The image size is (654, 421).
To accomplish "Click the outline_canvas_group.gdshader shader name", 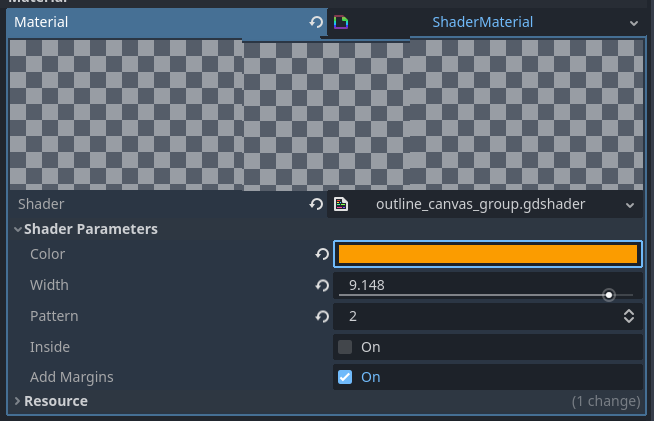I will (480, 204).
